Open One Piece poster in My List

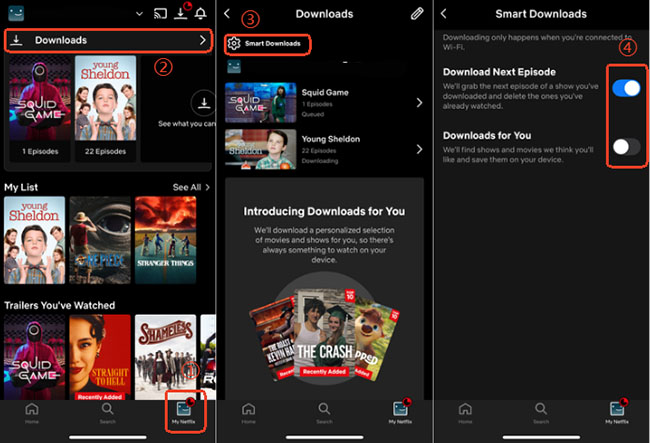tap(100, 240)
